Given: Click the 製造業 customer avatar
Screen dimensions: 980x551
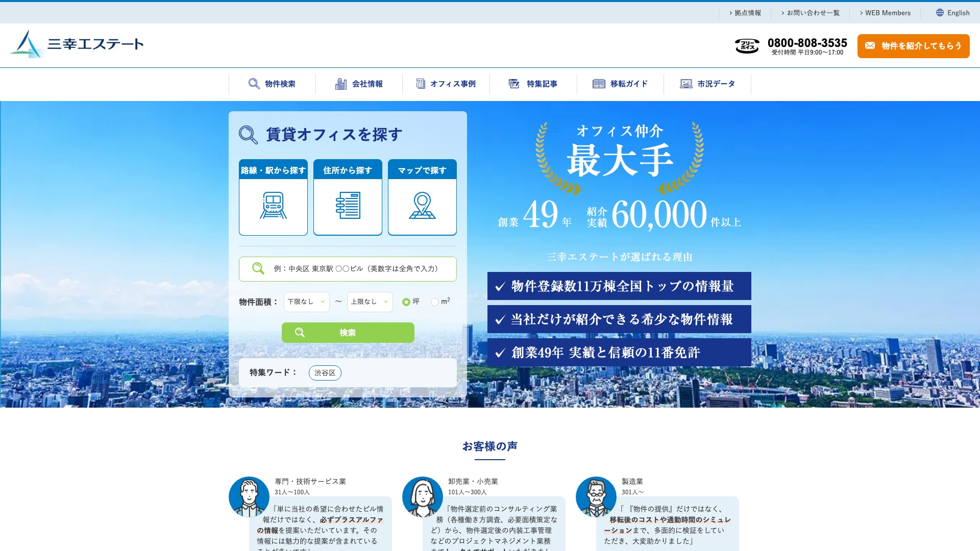Looking at the screenshot, I should [x=596, y=497].
